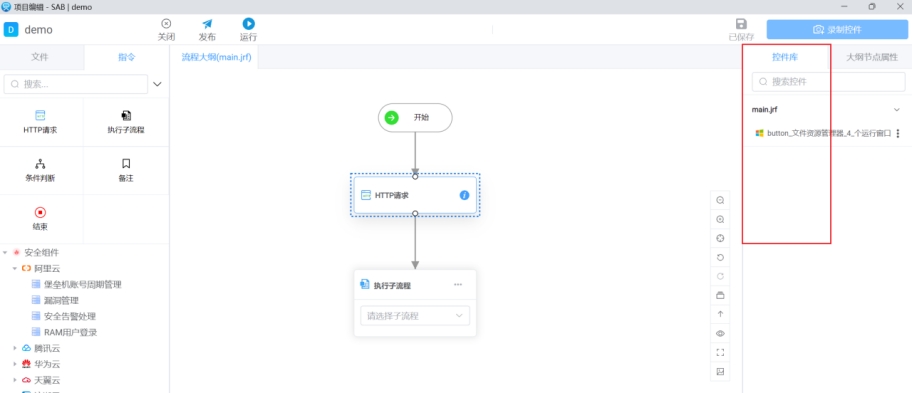Image resolution: width=912 pixels, height=393 pixels.
Task: Click zoom in magnifier in canvas toolbar
Action: tap(720, 220)
